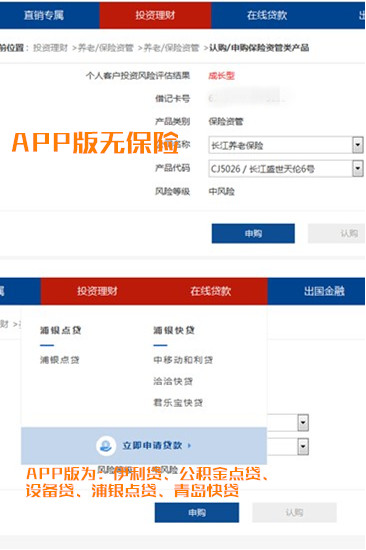Click the person icon beside 立即申请贷款

106,446
